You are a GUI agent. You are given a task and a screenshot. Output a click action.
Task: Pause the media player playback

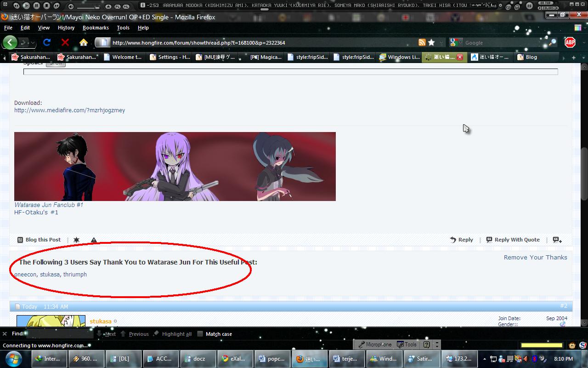(37, 6)
